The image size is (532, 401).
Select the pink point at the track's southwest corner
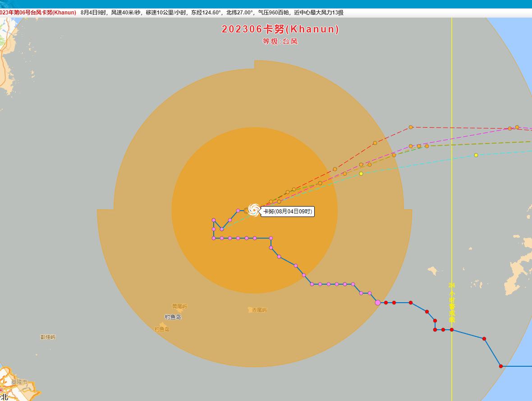click(x=213, y=238)
